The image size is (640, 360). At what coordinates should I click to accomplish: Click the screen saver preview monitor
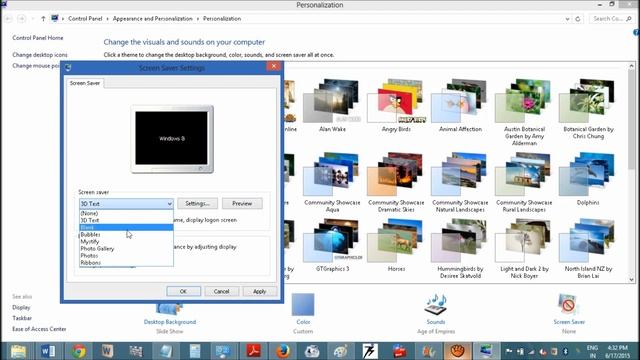click(172, 139)
